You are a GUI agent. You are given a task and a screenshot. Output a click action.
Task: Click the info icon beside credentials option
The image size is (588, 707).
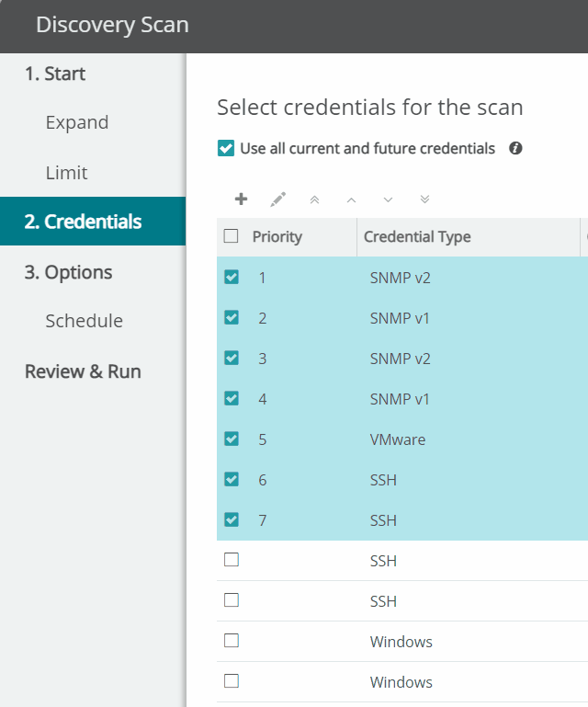click(515, 148)
